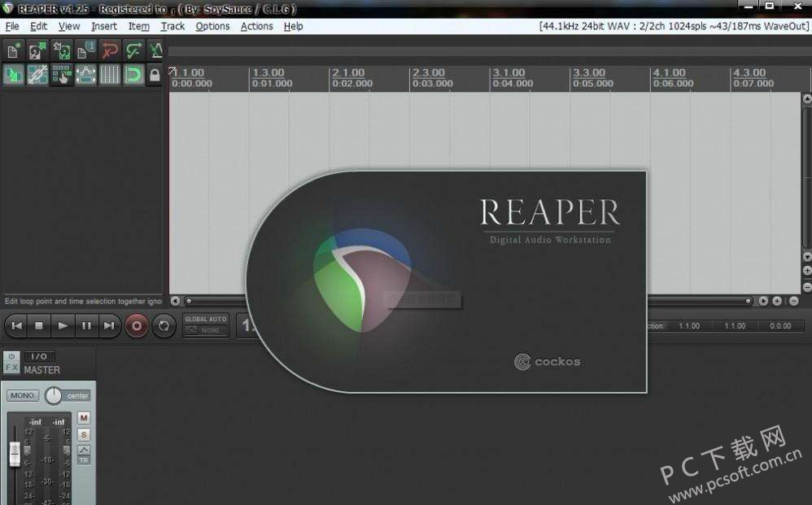Toggle move envelope points with items
The image size is (812, 505).
(85, 75)
